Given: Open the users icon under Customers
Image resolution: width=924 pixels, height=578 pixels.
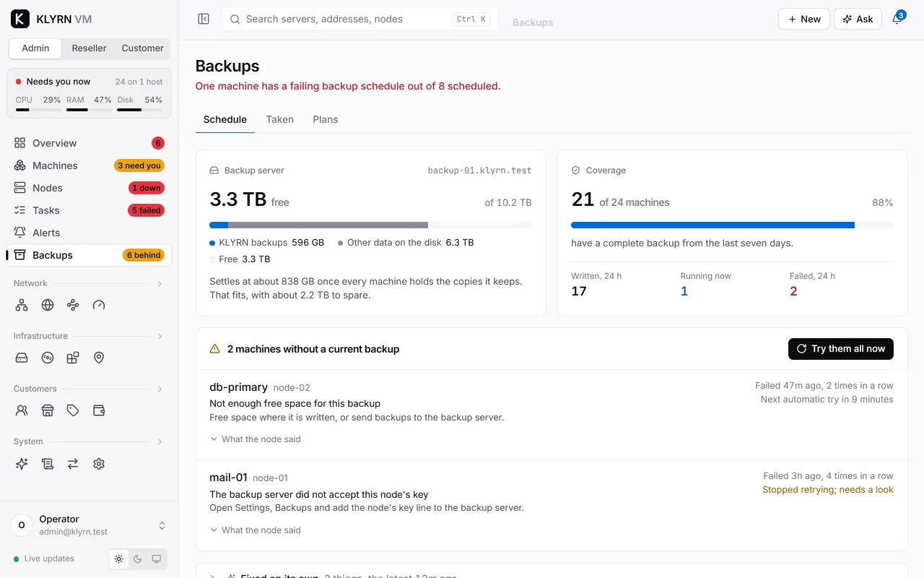Looking at the screenshot, I should [x=22, y=410].
